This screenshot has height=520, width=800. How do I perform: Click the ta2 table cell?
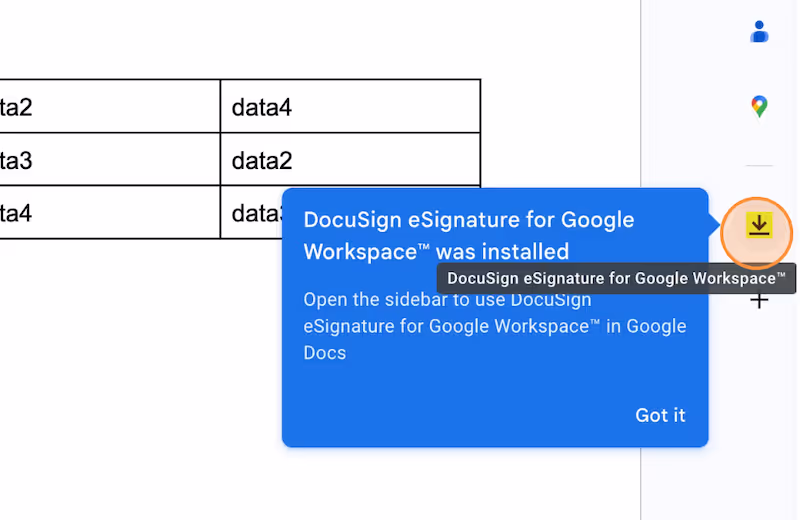click(110, 107)
